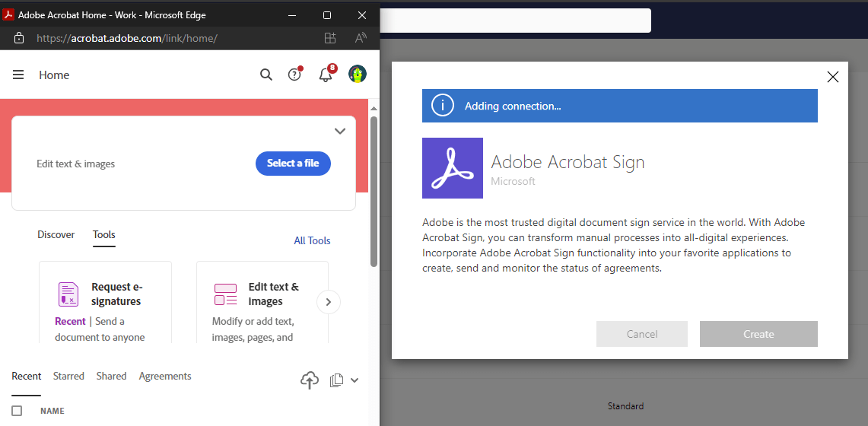Open the Shared tab
This screenshot has height=426, width=868.
(x=111, y=377)
